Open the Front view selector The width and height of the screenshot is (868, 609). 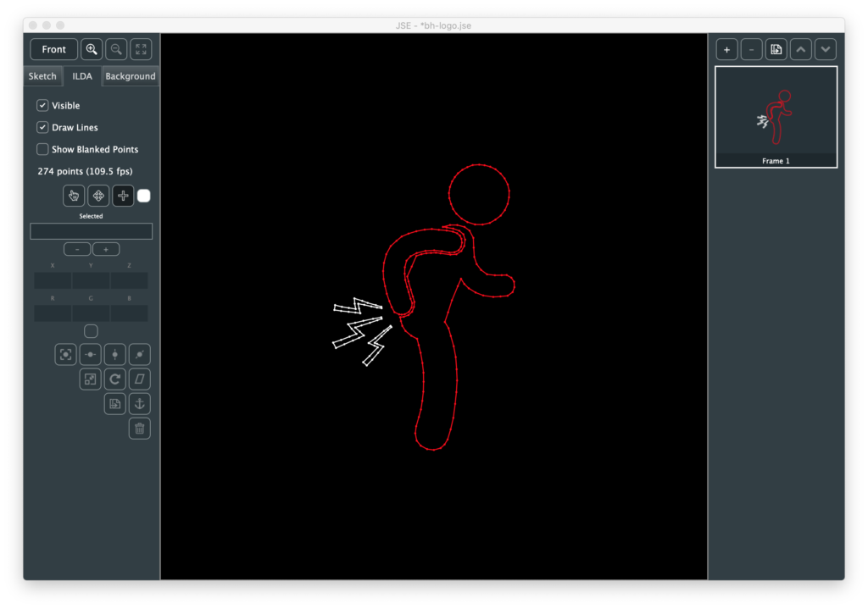pyautogui.click(x=53, y=49)
